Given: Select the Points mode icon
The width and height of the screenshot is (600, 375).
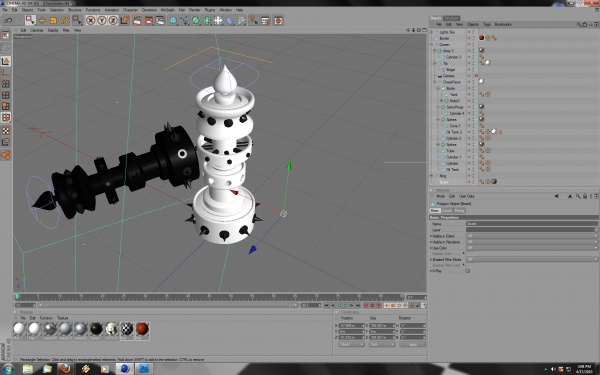Looking at the screenshot, I should point(5,84).
